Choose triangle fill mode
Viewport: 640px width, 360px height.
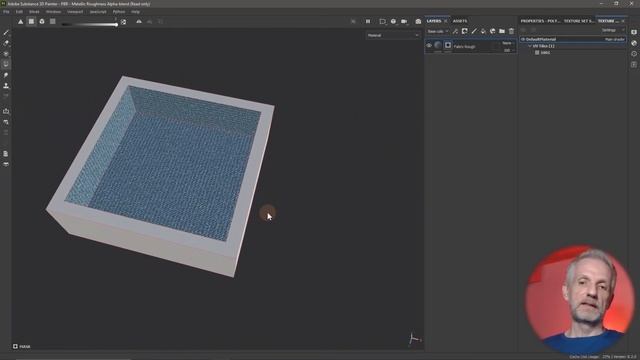click(x=20, y=22)
